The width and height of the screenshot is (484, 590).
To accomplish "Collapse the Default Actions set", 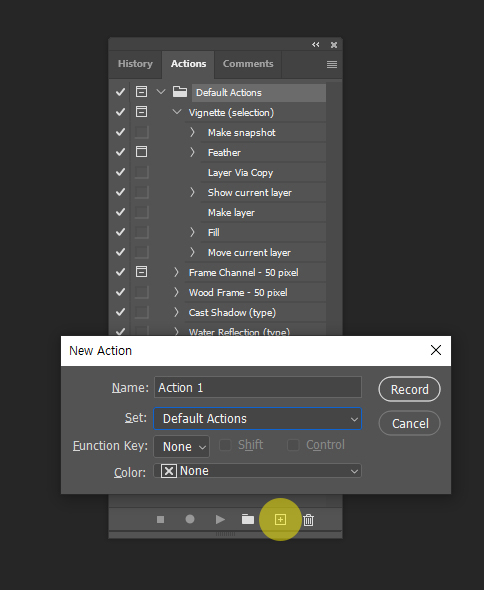I will pyautogui.click(x=161, y=91).
